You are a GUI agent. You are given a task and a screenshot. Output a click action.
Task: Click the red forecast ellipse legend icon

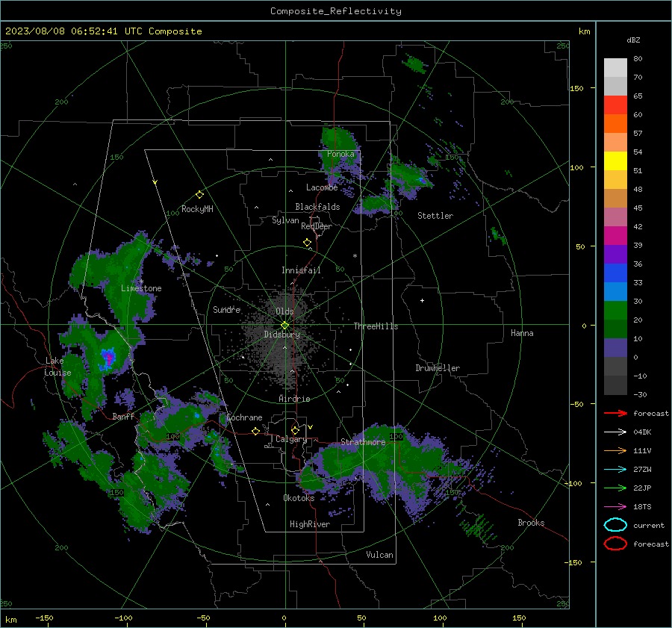(615, 544)
